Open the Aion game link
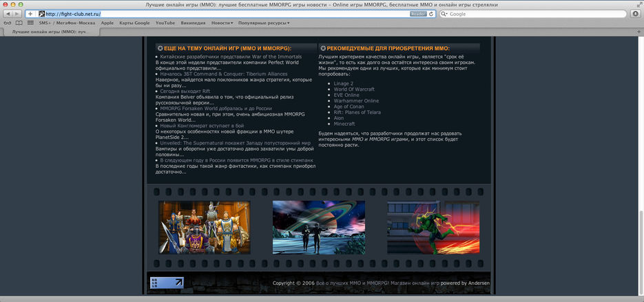 [339, 118]
